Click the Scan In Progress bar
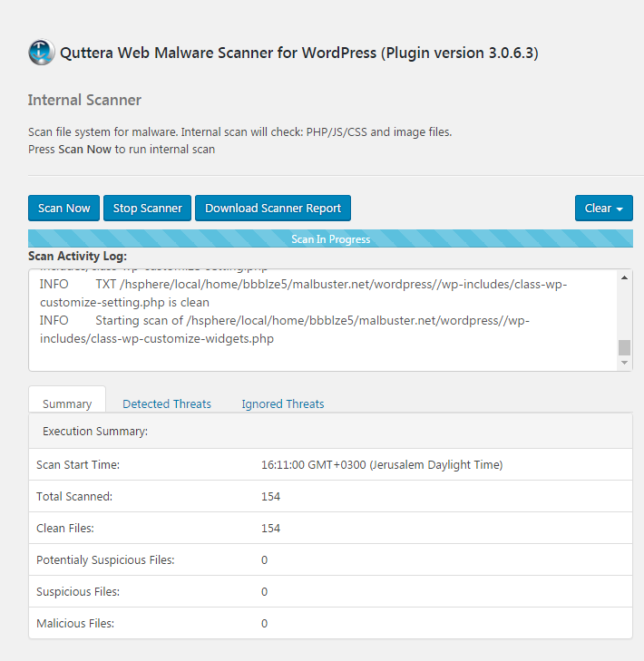Image resolution: width=644 pixels, height=661 pixels. coord(330,239)
